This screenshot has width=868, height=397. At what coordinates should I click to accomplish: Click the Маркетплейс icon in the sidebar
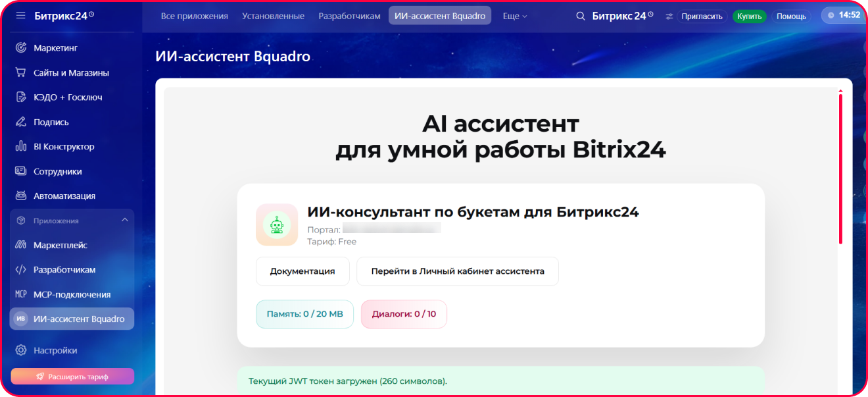(x=21, y=245)
